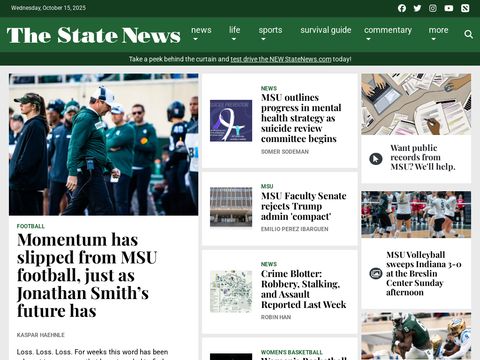Screen dimensions: 480x360
Task: Open the suicide prevention ribbon thumbnail
Action: point(231,121)
